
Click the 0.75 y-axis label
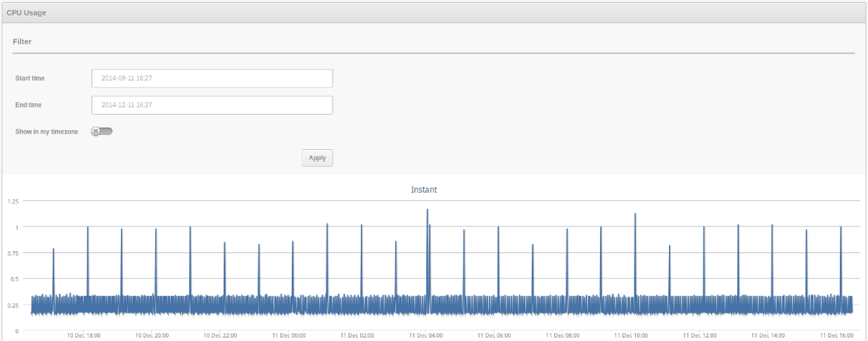13,253
